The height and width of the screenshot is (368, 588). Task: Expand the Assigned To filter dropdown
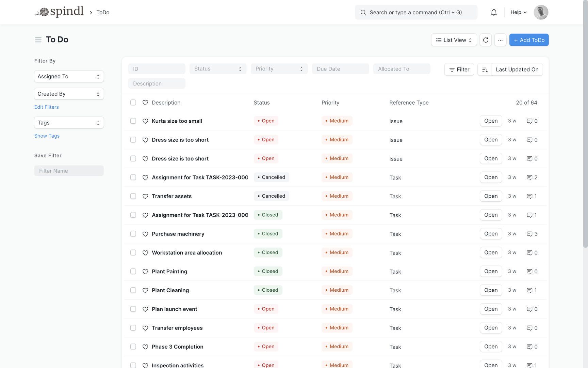point(69,76)
